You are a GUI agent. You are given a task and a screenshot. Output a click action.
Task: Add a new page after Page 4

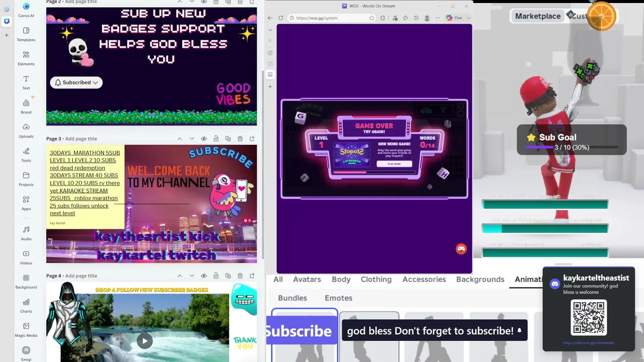252,276
